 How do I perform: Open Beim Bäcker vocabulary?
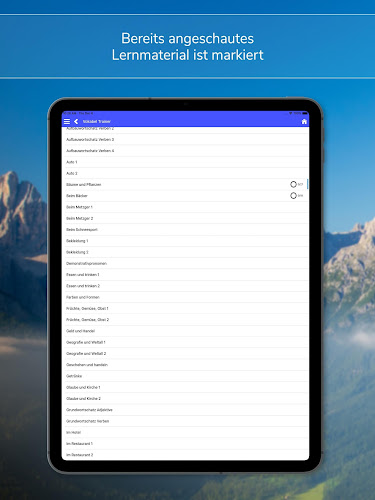click(x=185, y=196)
